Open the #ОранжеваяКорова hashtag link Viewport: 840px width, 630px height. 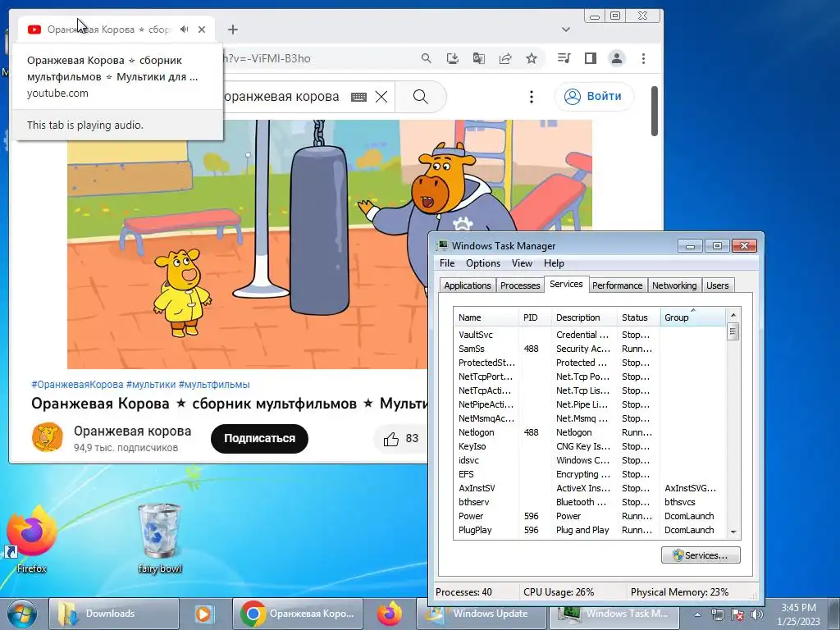(77, 385)
